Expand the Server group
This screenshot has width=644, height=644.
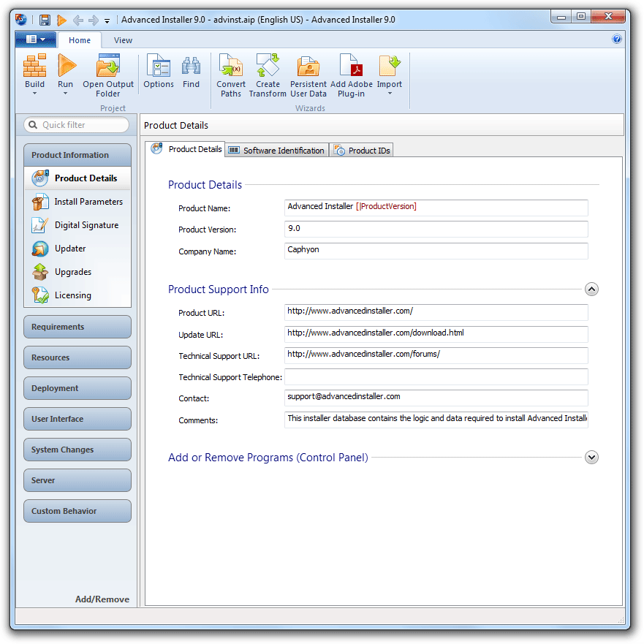(77, 480)
